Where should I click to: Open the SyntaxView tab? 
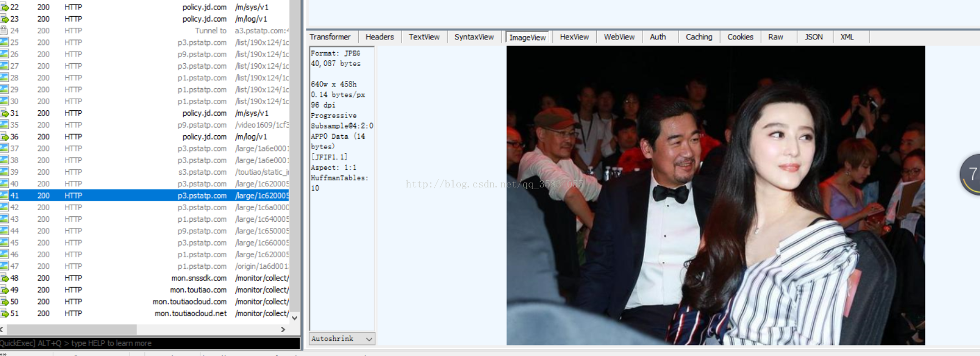[x=474, y=37]
